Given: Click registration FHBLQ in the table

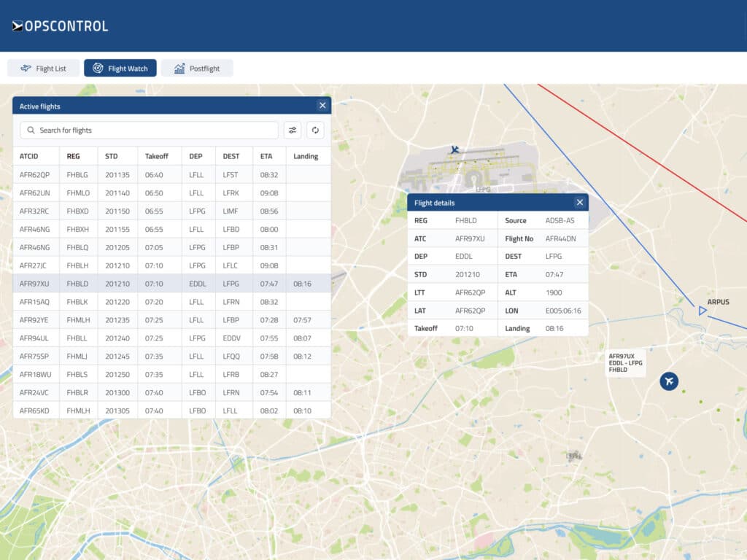Looking at the screenshot, I should pos(77,247).
